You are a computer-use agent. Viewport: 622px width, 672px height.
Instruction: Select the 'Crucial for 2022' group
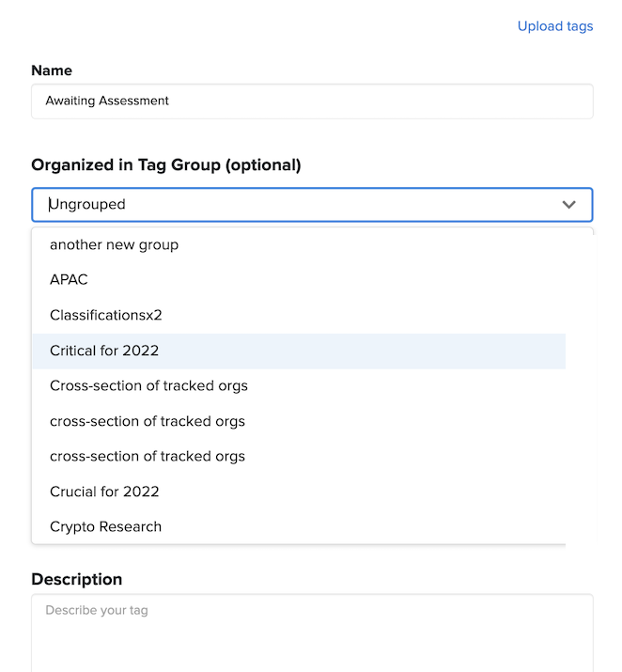click(x=104, y=492)
